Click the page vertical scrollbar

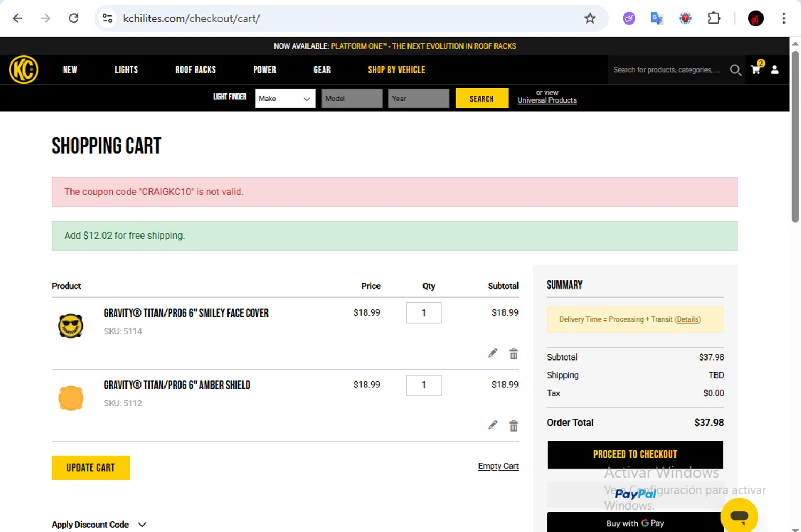[795, 137]
